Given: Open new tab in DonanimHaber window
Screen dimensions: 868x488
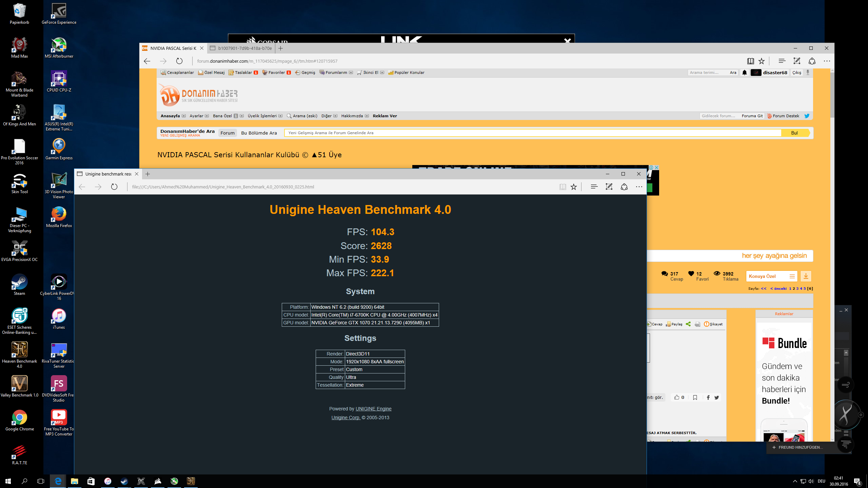Looking at the screenshot, I should click(280, 48).
